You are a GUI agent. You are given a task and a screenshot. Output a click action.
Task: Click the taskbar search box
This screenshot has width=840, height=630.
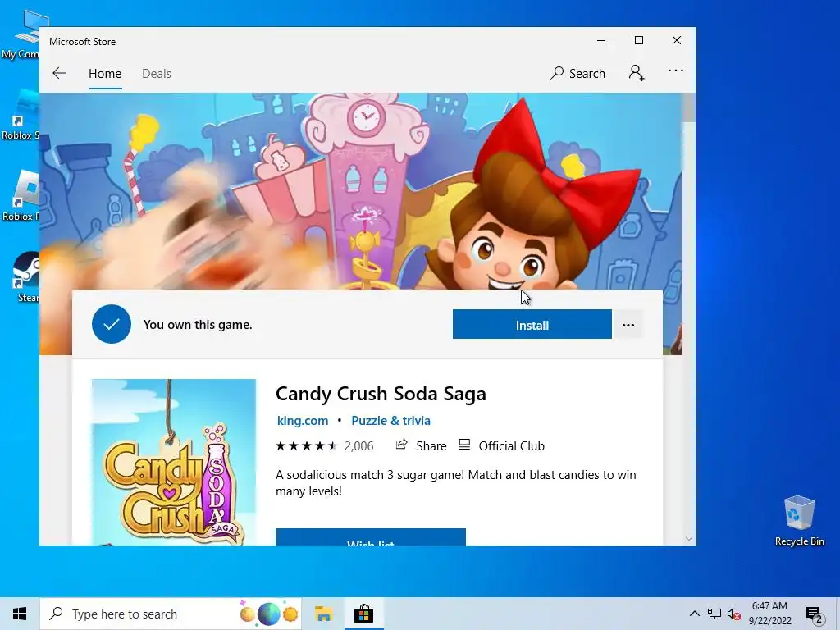coord(171,614)
